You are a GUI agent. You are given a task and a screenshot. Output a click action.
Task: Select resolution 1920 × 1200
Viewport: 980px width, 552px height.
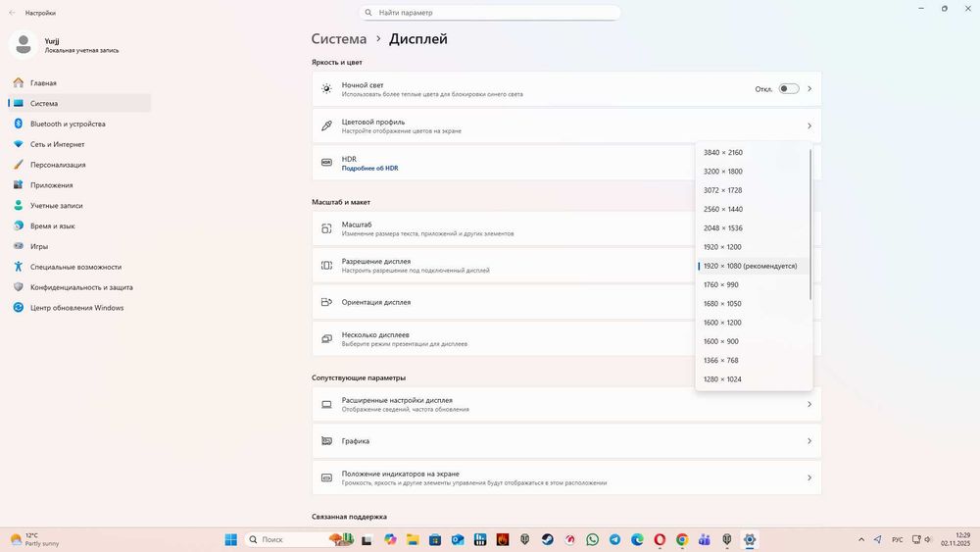coord(753,247)
